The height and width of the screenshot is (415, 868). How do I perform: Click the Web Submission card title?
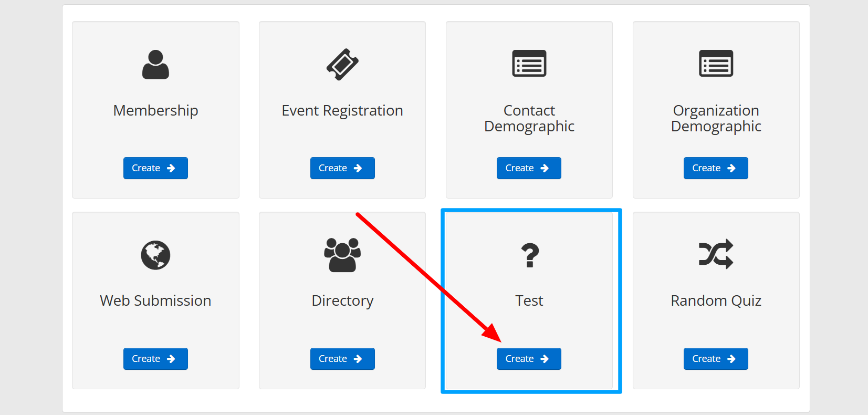click(155, 301)
